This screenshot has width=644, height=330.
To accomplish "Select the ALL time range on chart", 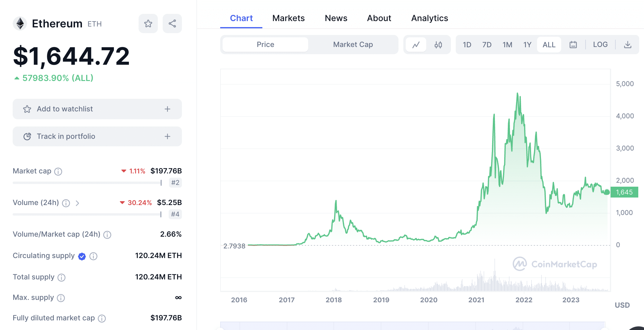I will [549, 45].
